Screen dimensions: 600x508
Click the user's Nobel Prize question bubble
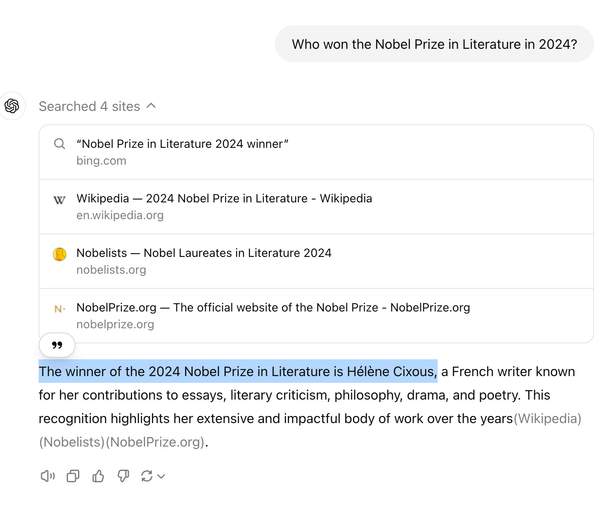tap(434, 44)
